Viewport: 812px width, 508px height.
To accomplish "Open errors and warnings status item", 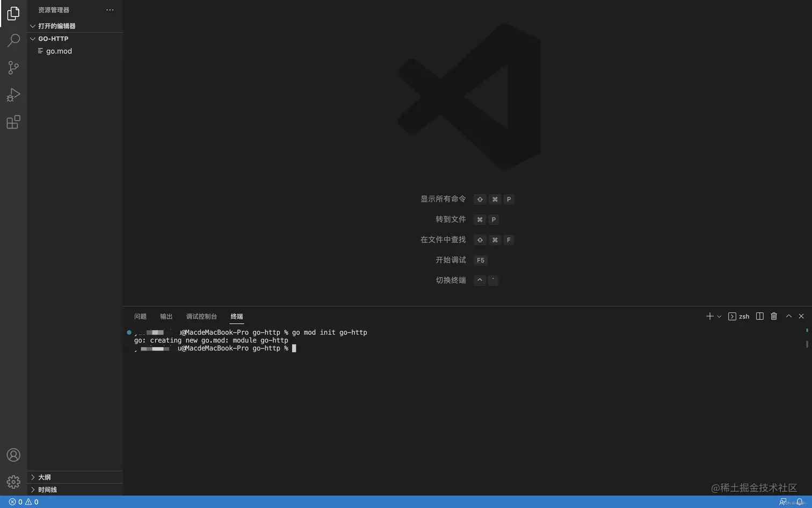I will tap(24, 502).
